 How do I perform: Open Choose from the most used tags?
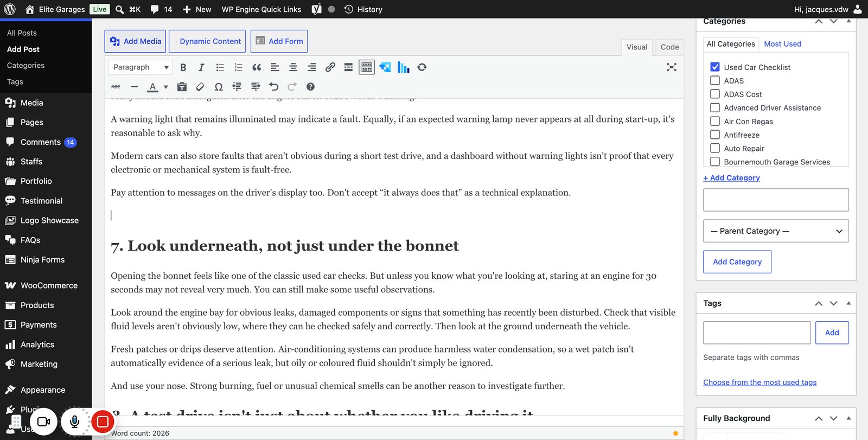pos(759,382)
